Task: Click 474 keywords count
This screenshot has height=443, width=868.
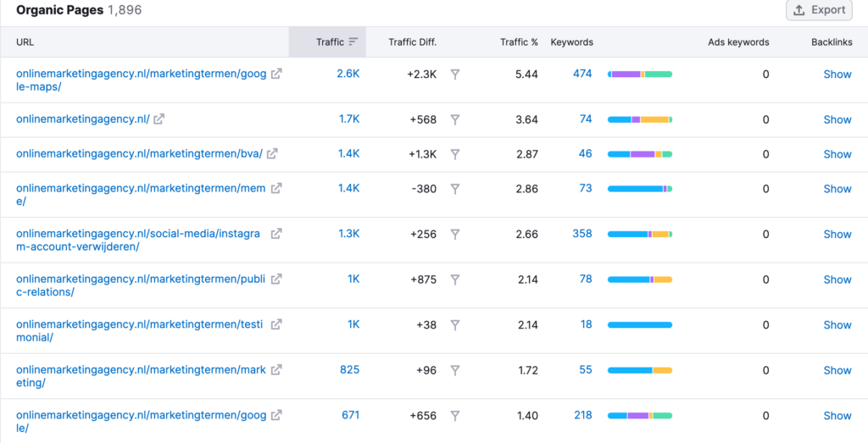Action: tap(582, 74)
